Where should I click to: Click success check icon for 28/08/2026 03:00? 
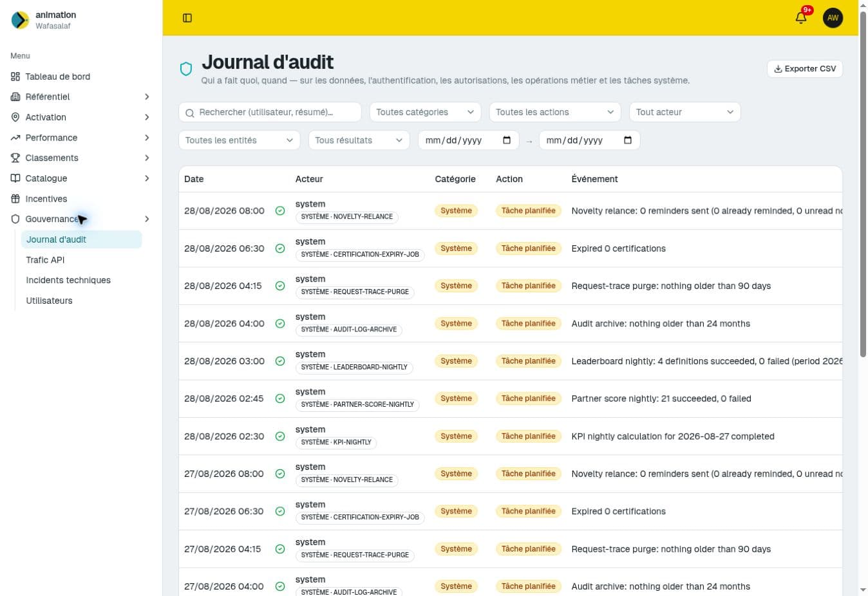click(280, 361)
